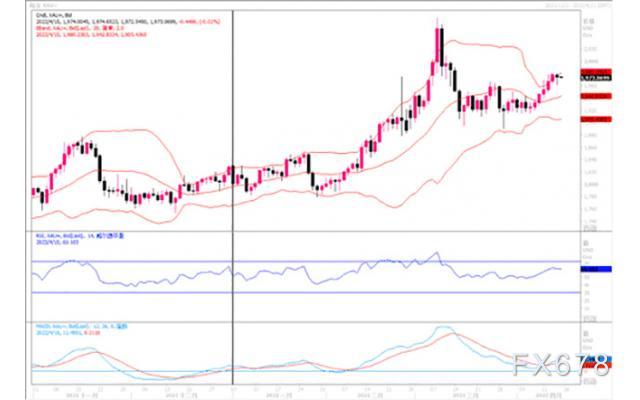This screenshot has width=640, height=400.
Task: Click the tallest pink candlestick at the price peak
Action: tap(438, 44)
